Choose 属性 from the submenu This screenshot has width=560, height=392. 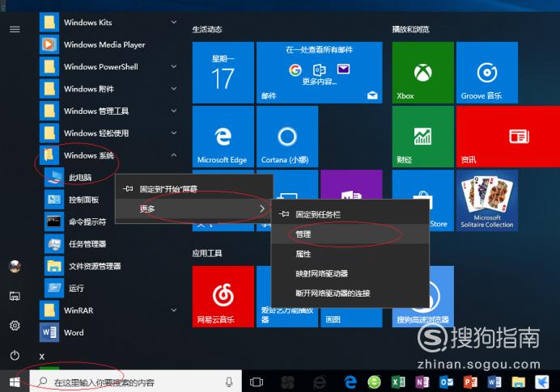point(350,254)
